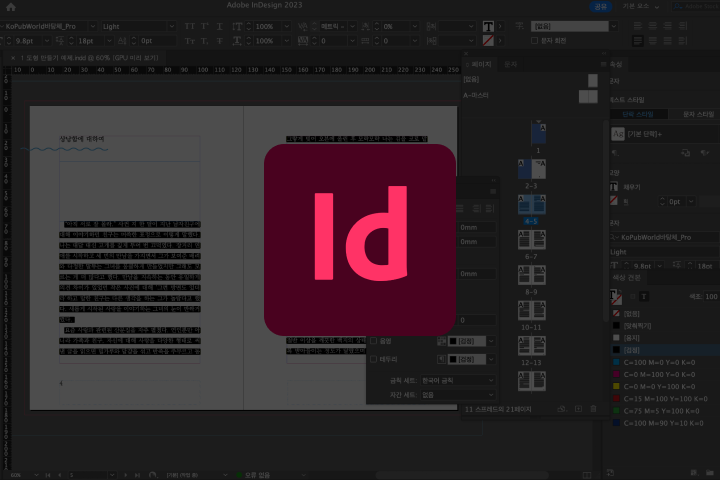Select align left in control bar top row
Viewport: 720px width, 480px height.
click(638, 26)
